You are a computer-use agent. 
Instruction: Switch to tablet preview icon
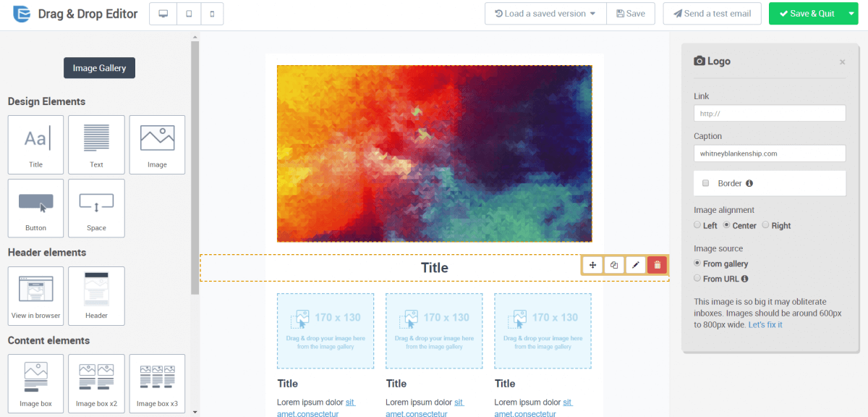(188, 14)
